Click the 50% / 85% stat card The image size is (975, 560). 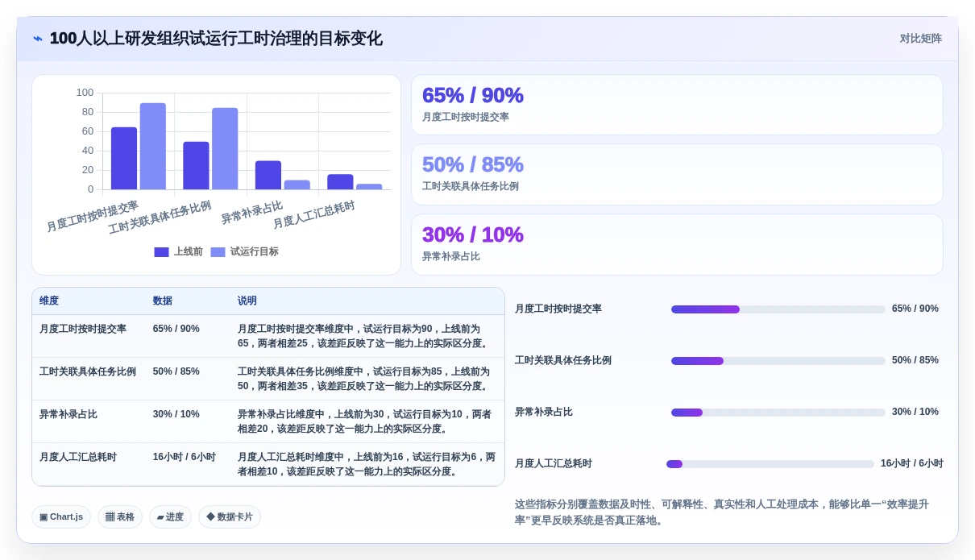click(x=677, y=174)
